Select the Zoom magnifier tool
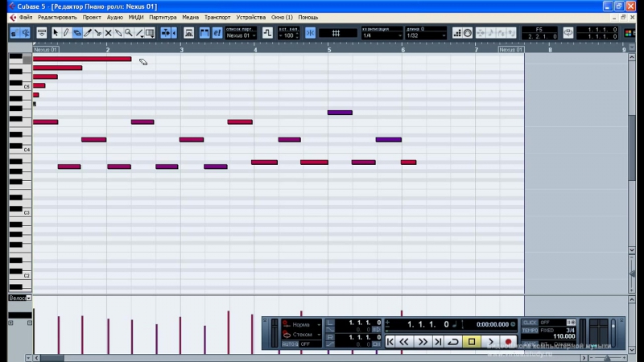 pyautogui.click(x=129, y=33)
